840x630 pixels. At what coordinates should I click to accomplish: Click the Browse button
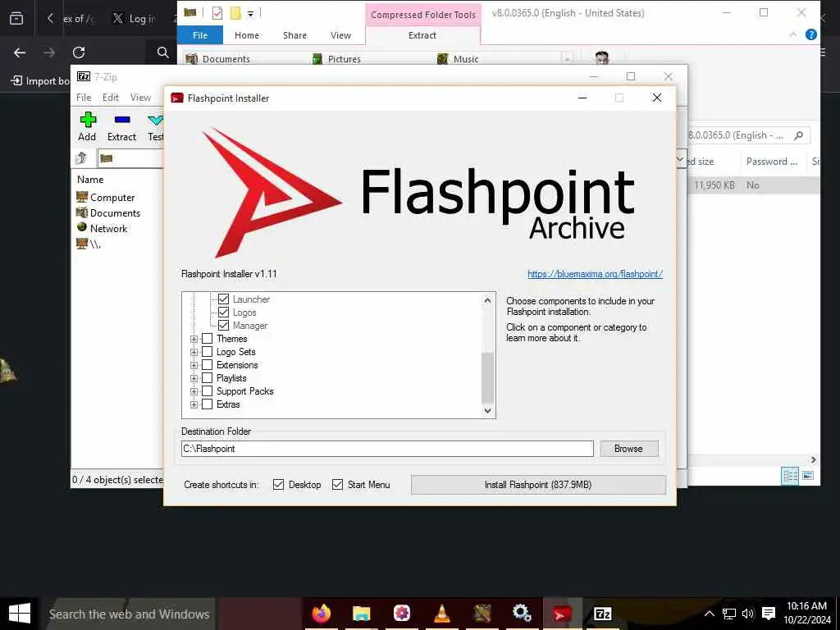tap(629, 449)
